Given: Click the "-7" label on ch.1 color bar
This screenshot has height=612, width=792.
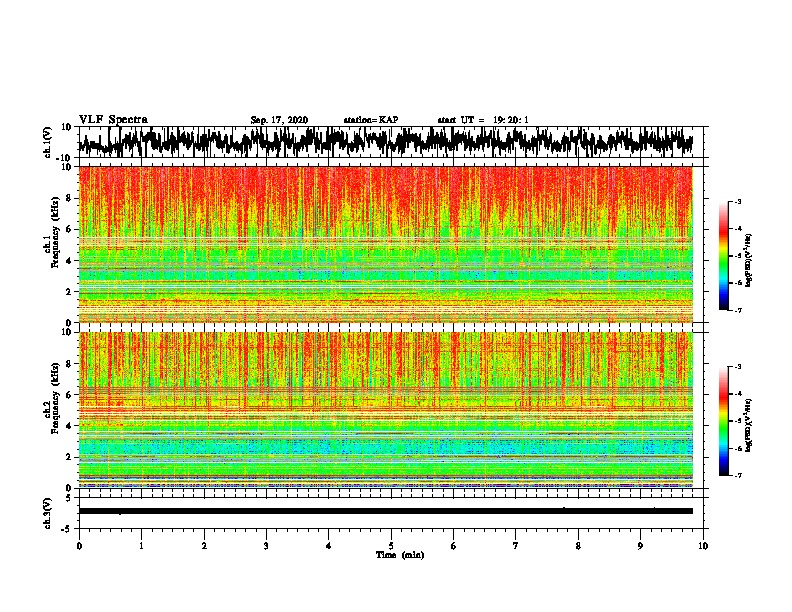Looking at the screenshot, I should (x=737, y=311).
